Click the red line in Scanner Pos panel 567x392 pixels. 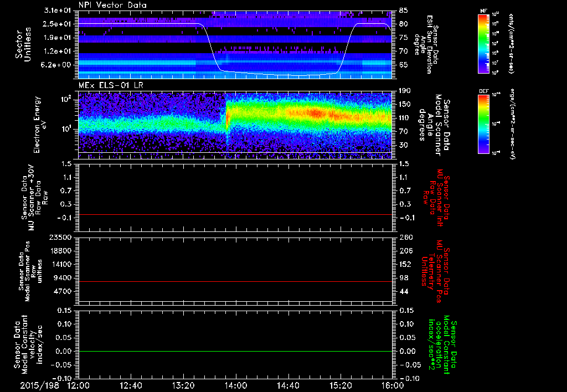coord(235,281)
